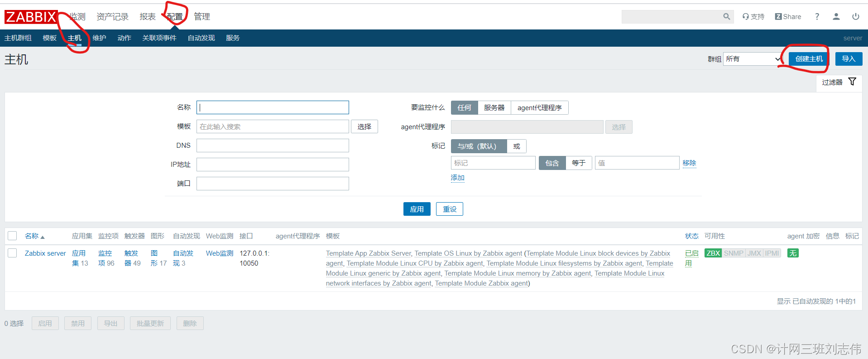868x359 pixels.
Task: Open the Inventory menu
Action: click(112, 17)
